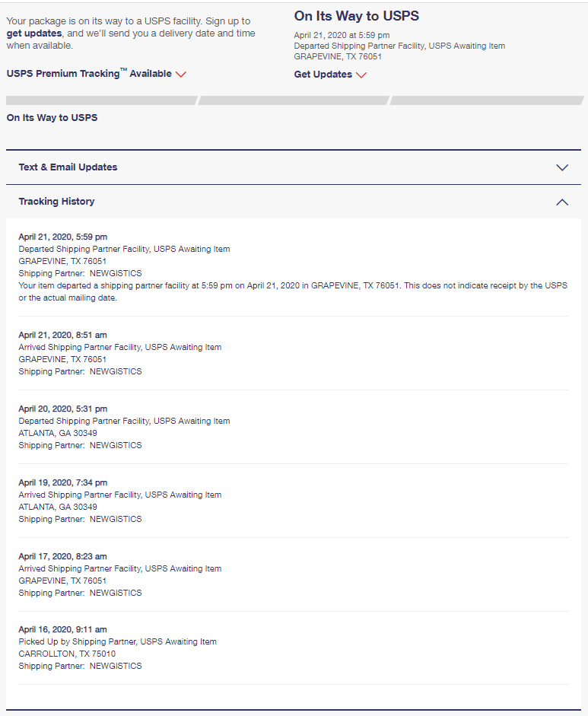Open the Get Updates dropdown label
This screenshot has height=716, width=588.
pyautogui.click(x=323, y=75)
